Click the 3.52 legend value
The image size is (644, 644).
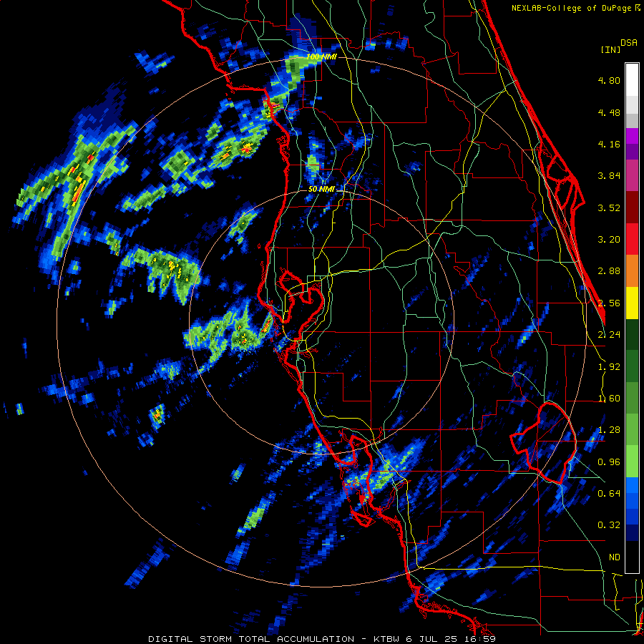point(609,208)
